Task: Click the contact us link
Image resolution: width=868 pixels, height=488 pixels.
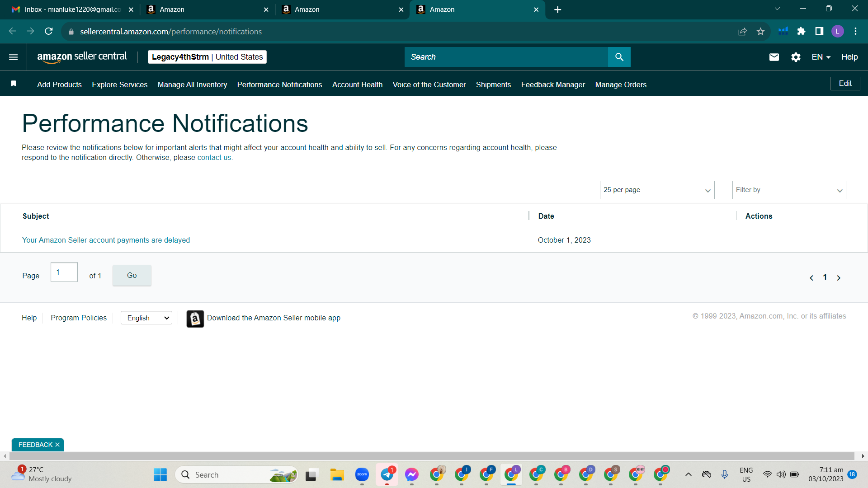Action: point(214,158)
